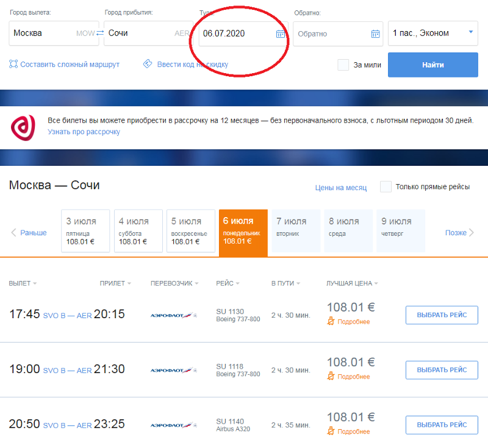Click the installment plan logo icon

23,126
